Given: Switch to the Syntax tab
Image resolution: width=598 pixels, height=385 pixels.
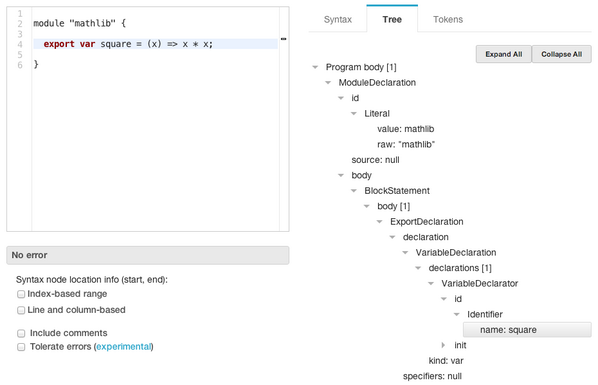Looking at the screenshot, I should tap(338, 19).
